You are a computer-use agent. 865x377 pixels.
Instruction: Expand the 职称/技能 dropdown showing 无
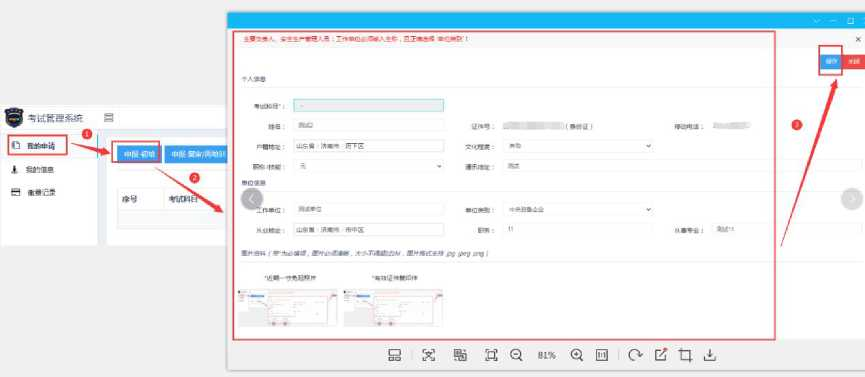(369, 166)
